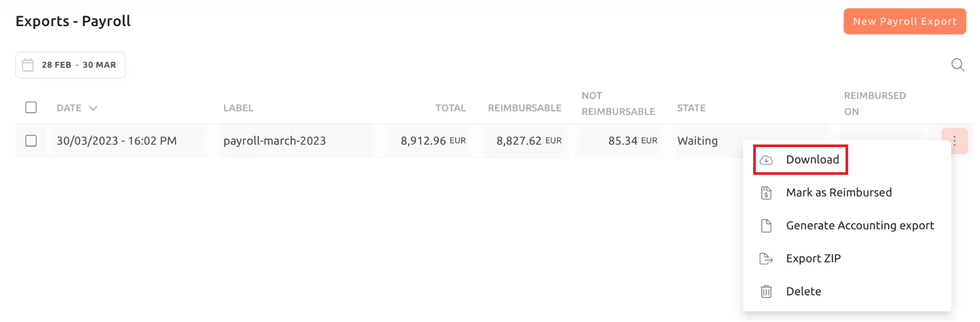
Task: Click the calendar icon in date filter
Action: (x=28, y=65)
